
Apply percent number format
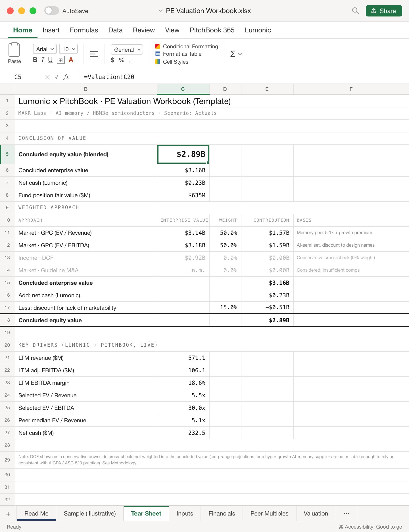[122, 60]
